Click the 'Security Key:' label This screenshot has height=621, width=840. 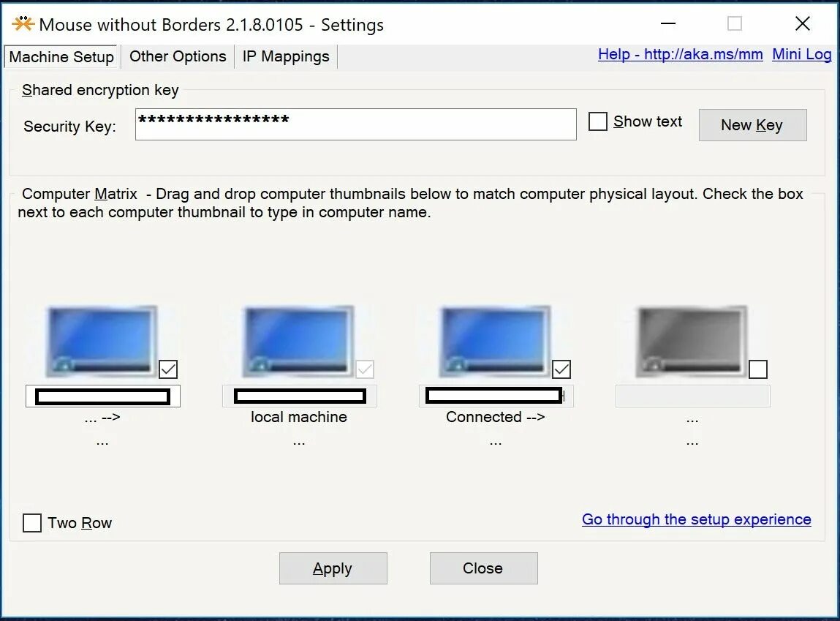coord(69,127)
